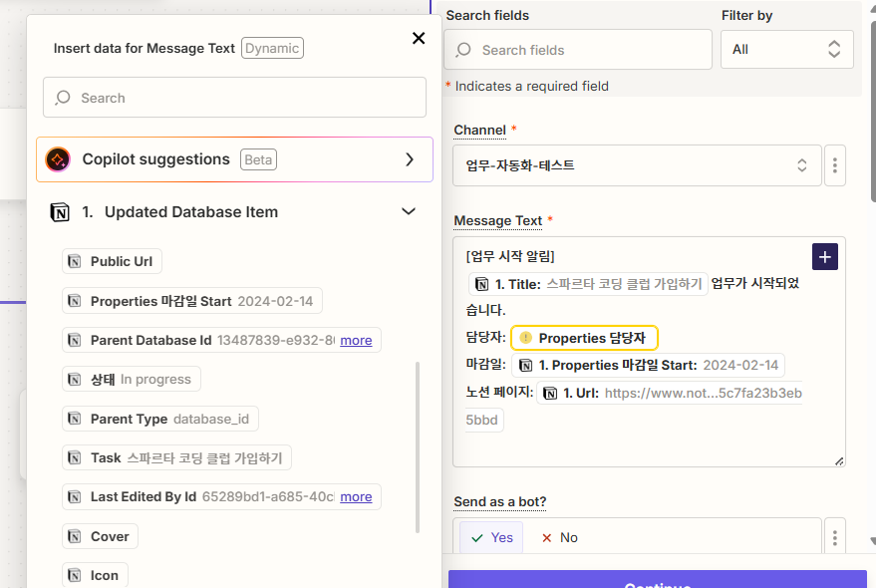Click the magnifier icon in Search fields
The height and width of the screenshot is (588, 876).
pos(463,50)
